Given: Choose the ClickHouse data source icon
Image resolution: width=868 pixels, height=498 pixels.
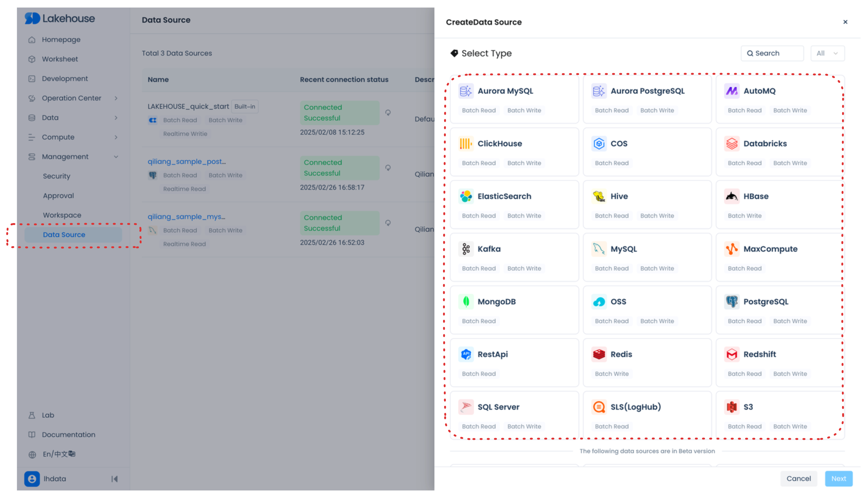Looking at the screenshot, I should click(x=466, y=144).
